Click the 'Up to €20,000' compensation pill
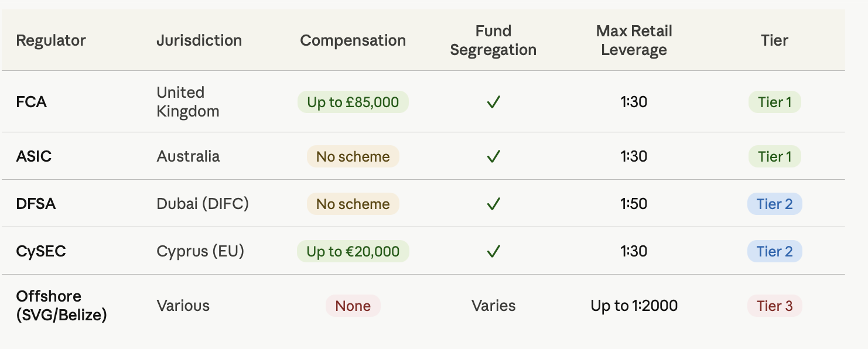This screenshot has width=868, height=349. coord(353,251)
